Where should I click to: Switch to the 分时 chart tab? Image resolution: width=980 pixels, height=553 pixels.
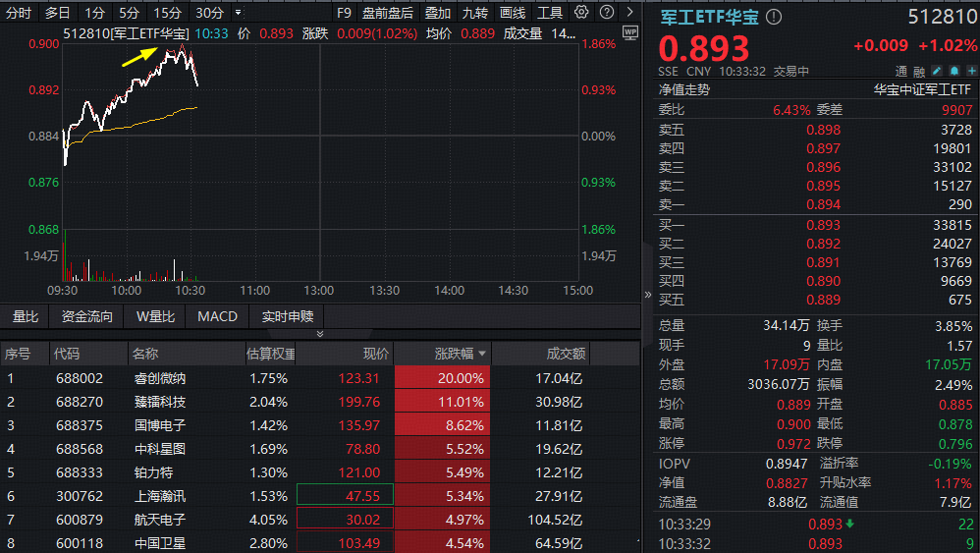tap(18, 13)
